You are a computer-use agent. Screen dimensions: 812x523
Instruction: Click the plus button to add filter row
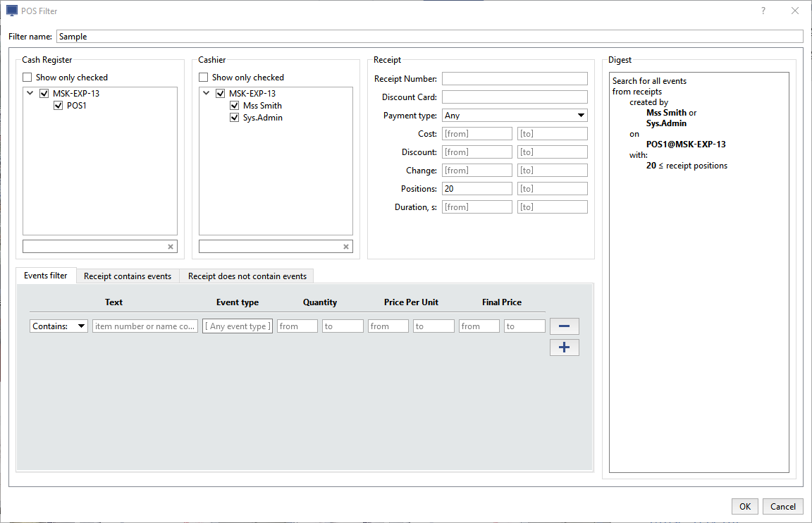(564, 347)
